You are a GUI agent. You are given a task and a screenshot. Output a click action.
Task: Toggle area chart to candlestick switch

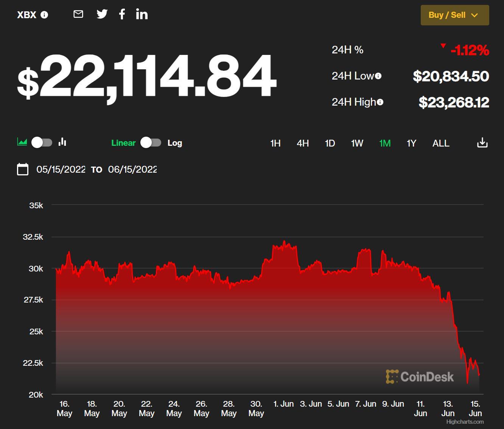pyautogui.click(x=42, y=142)
